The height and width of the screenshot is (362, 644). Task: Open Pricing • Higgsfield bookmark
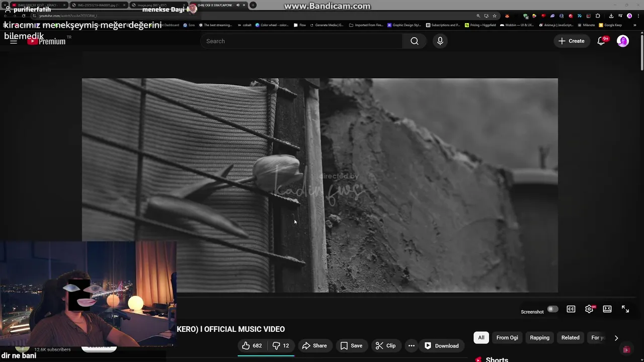coord(480,25)
